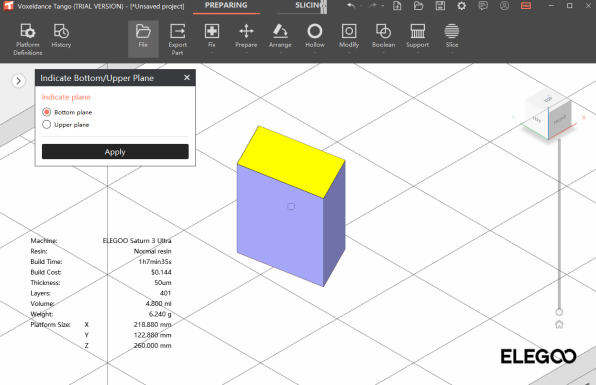The height and width of the screenshot is (385, 596).
Task: Select the Modify tool
Action: 349,39
